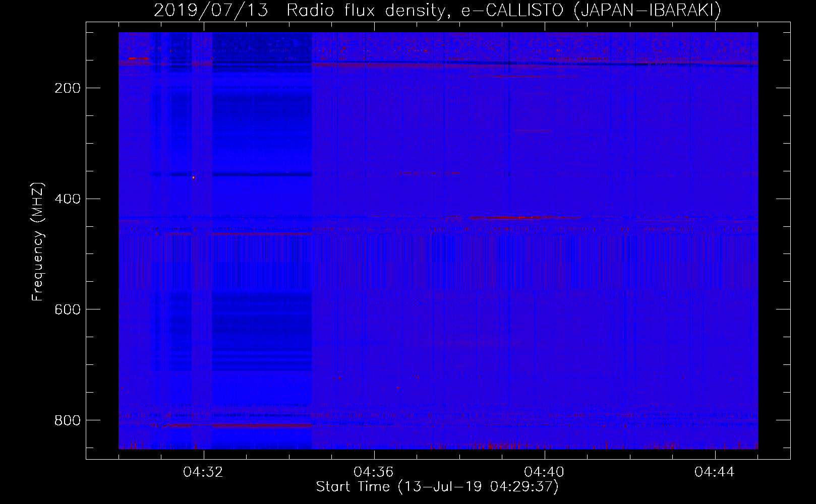Click the Start Time axis caption
Viewport: 816px width, 504px height.
coord(437,487)
